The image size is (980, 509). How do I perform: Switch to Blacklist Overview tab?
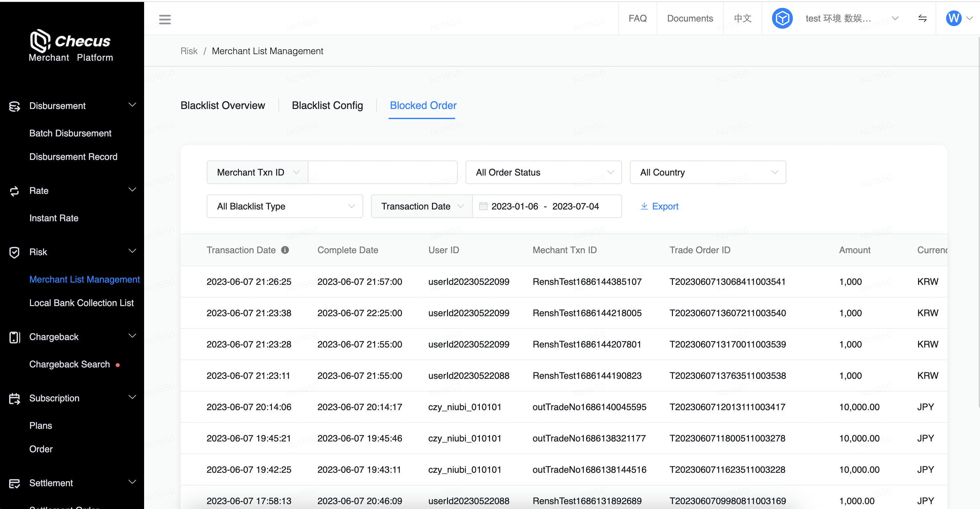(223, 105)
